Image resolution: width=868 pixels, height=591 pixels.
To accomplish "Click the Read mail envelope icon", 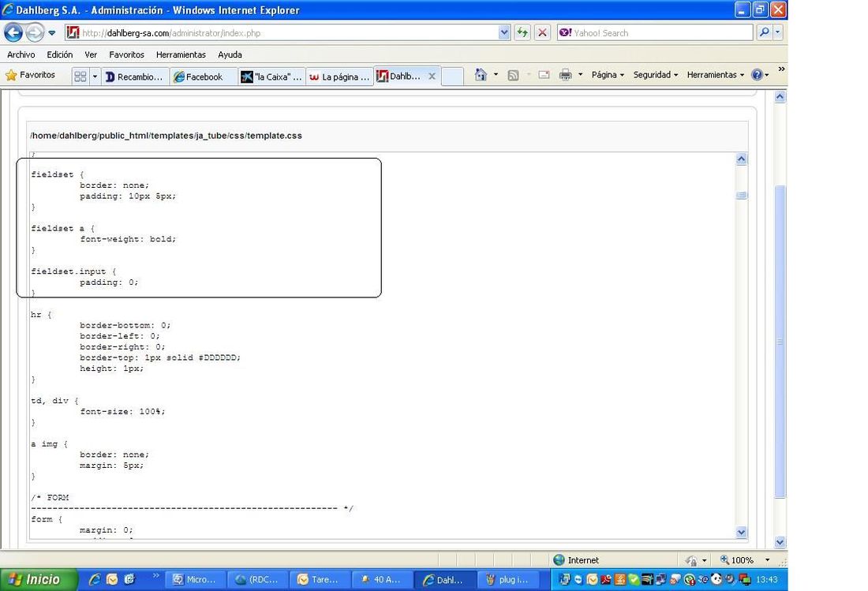I will coord(544,75).
